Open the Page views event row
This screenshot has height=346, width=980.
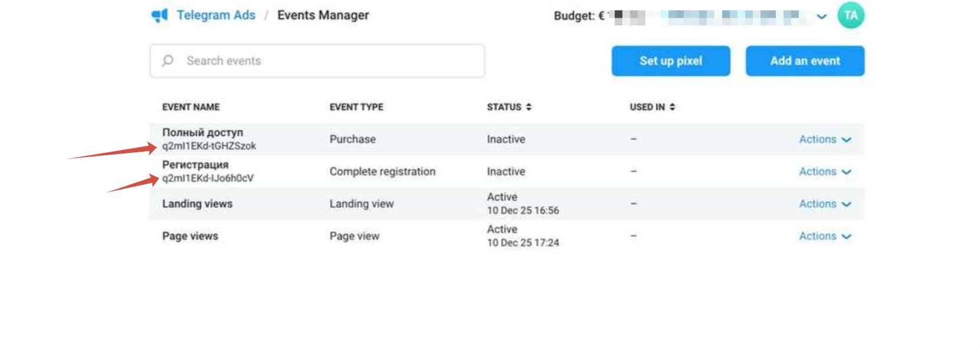tap(190, 236)
